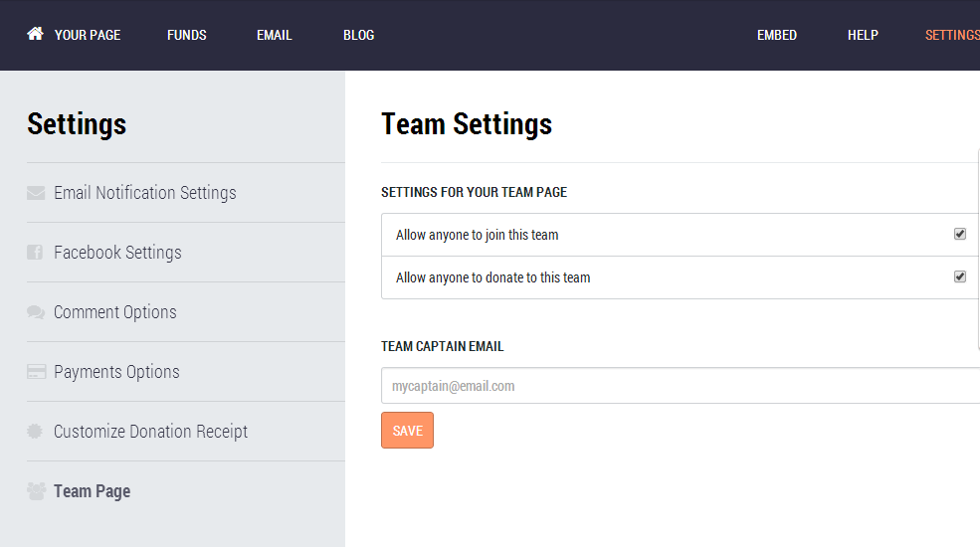Select Embed in the top navigation
Image resolution: width=980 pixels, height=547 pixels.
pyautogui.click(x=777, y=35)
